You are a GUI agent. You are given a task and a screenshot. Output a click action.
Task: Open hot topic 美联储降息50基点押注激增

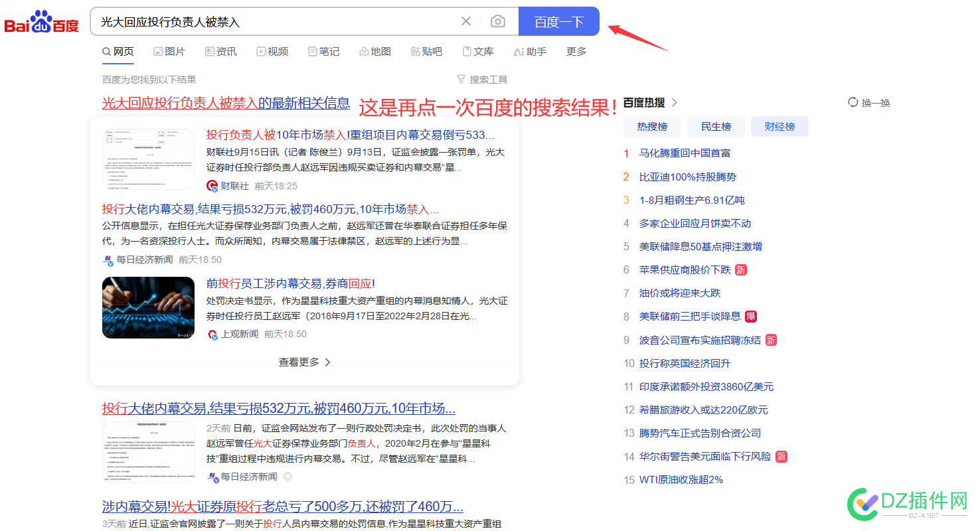pyautogui.click(x=700, y=246)
